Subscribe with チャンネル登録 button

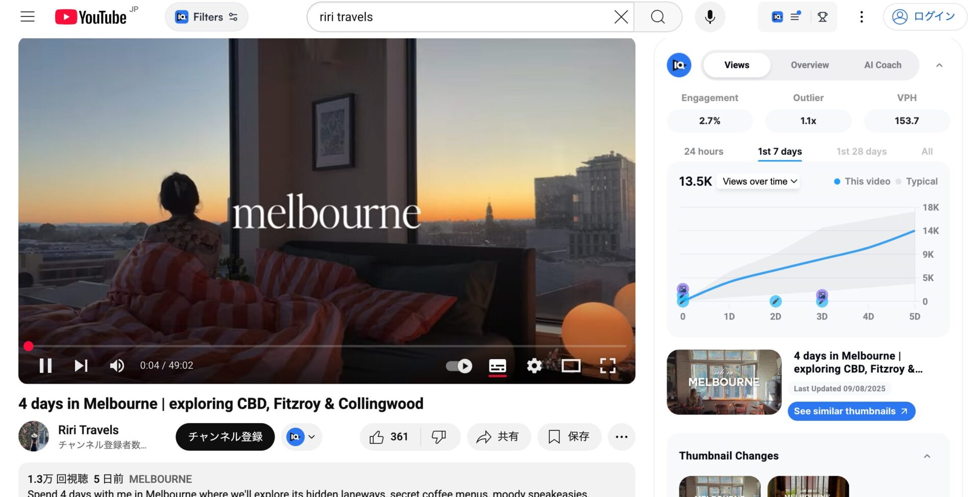pos(225,437)
